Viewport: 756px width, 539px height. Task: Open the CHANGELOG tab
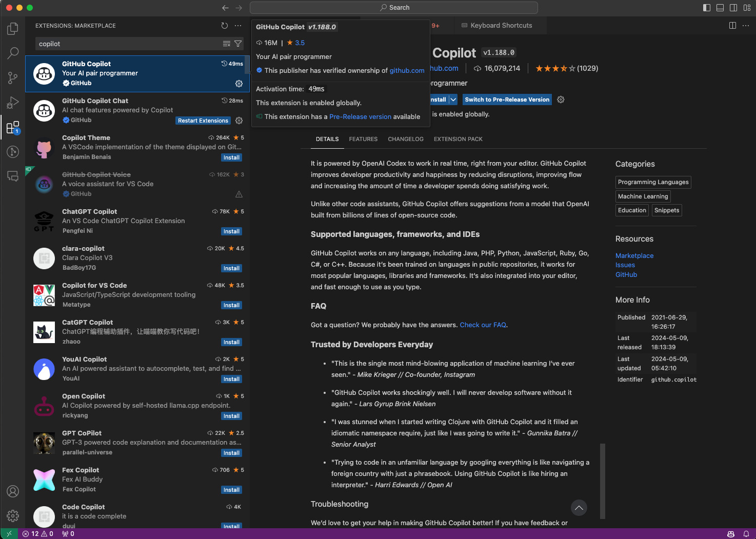pyautogui.click(x=405, y=138)
